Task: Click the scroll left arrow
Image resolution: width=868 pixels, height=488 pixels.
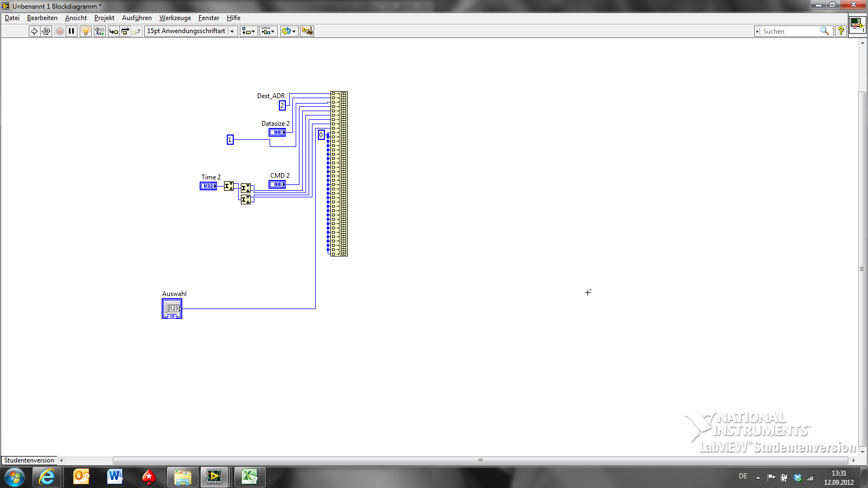Action: click(61, 460)
